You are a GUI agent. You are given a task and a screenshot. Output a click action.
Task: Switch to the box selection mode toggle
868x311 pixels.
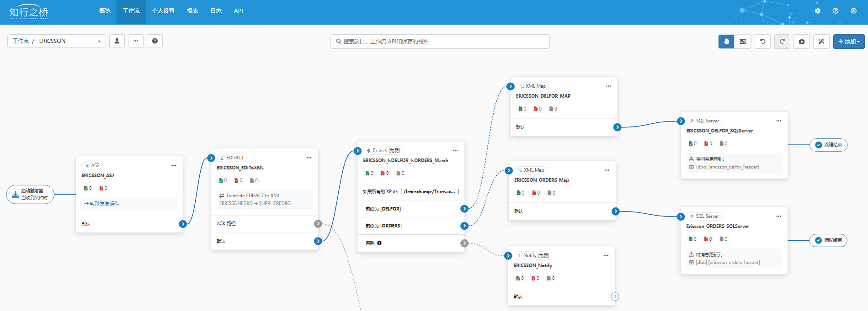click(743, 42)
